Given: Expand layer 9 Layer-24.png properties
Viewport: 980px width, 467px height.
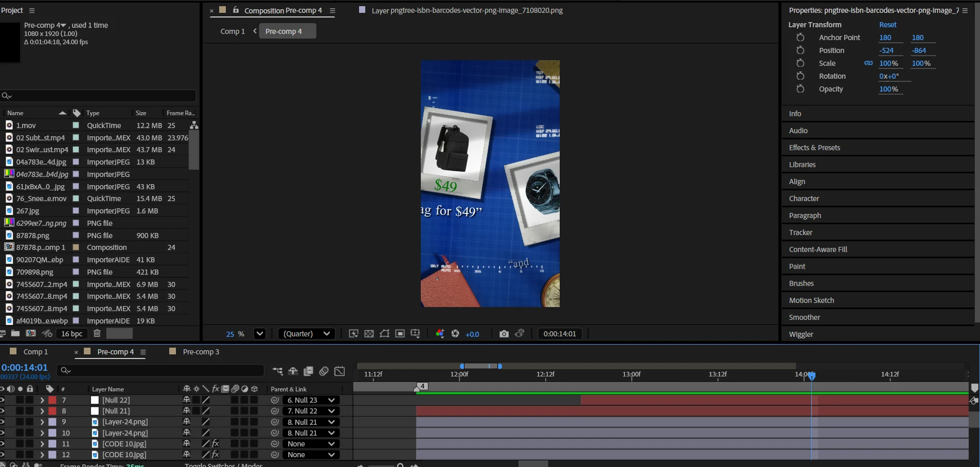Looking at the screenshot, I should (x=42, y=422).
